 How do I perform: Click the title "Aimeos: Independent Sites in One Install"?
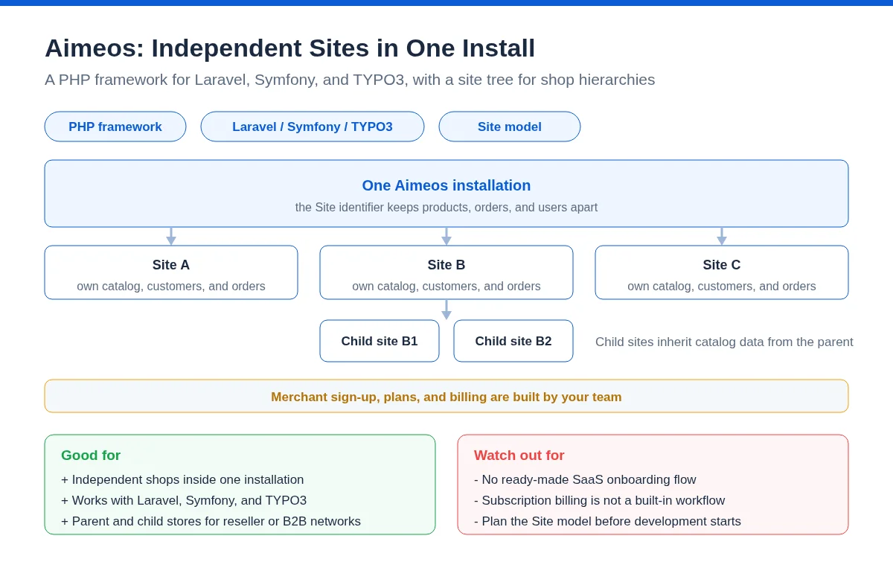pos(289,48)
